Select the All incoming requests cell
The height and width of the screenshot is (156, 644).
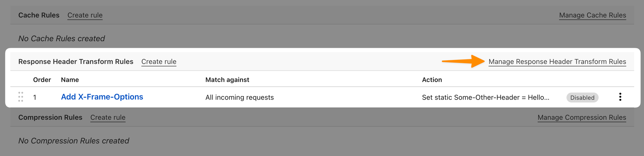(x=240, y=97)
